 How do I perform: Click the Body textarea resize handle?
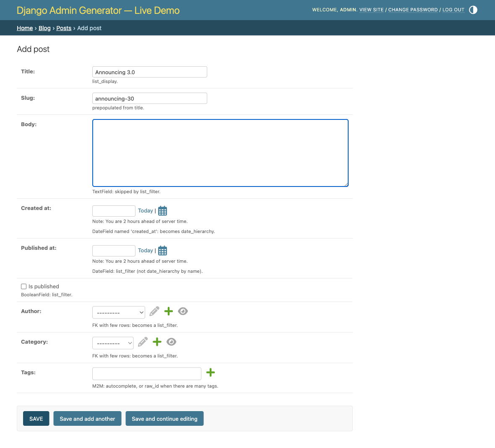click(346, 184)
